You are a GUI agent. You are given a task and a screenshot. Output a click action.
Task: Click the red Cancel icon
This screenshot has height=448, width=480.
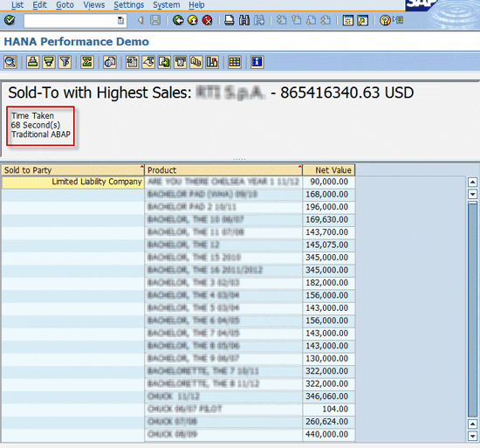click(x=207, y=20)
